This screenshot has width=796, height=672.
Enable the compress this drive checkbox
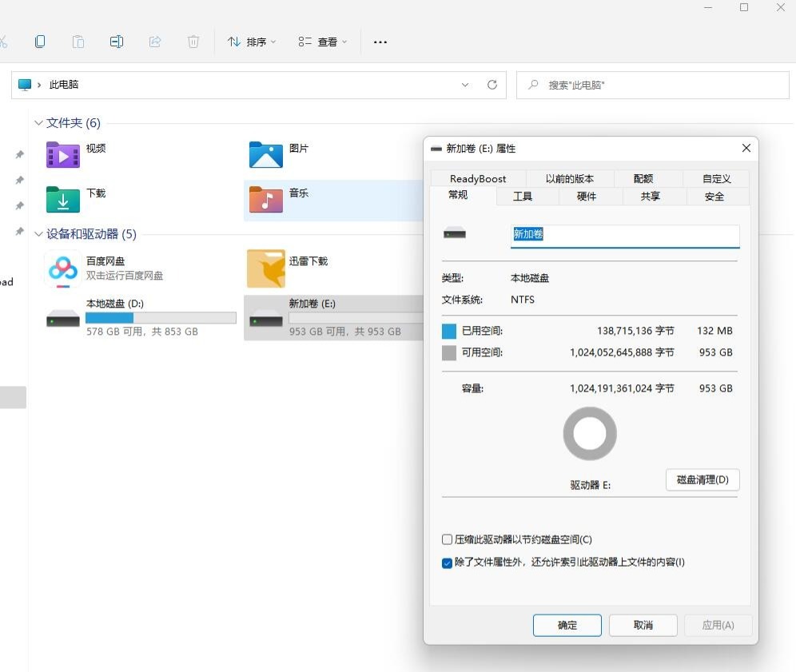tap(447, 539)
